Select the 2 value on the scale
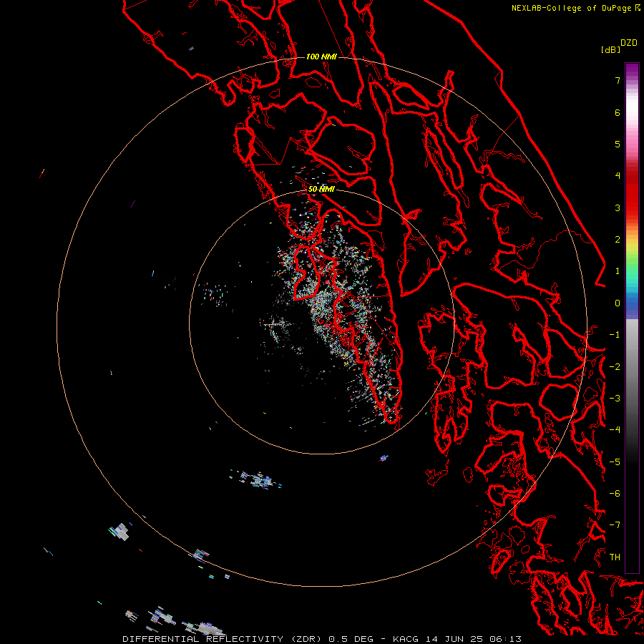The width and height of the screenshot is (644, 644). tap(618, 240)
